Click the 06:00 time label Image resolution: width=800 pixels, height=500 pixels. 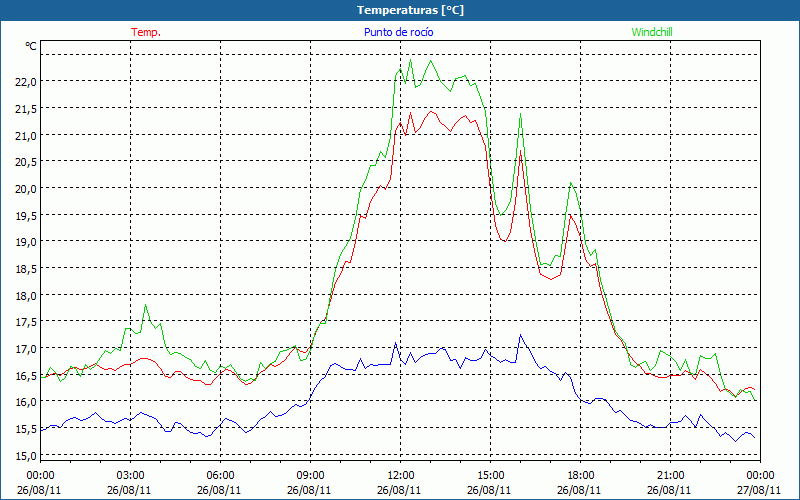pyautogui.click(x=220, y=476)
